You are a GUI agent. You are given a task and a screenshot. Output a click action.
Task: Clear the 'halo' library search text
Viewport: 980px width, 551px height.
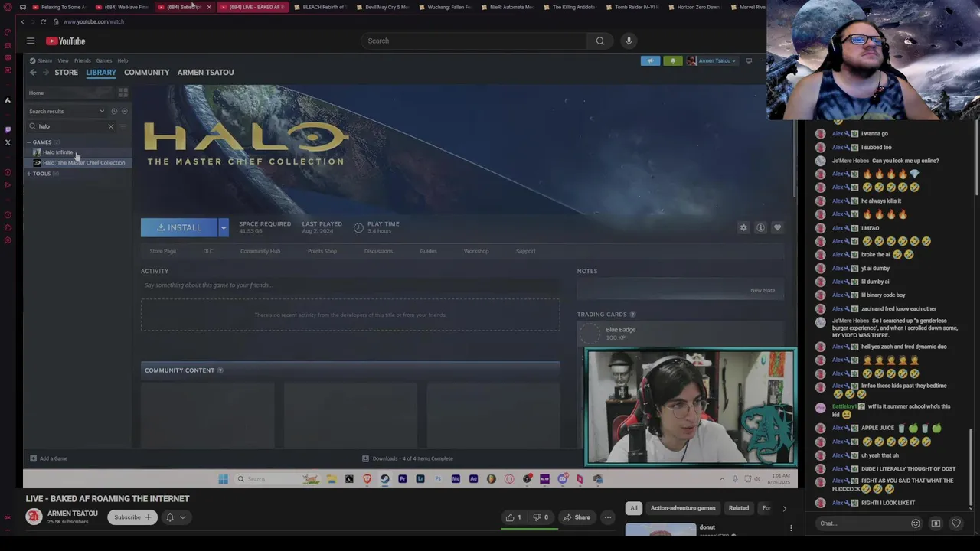click(x=110, y=126)
